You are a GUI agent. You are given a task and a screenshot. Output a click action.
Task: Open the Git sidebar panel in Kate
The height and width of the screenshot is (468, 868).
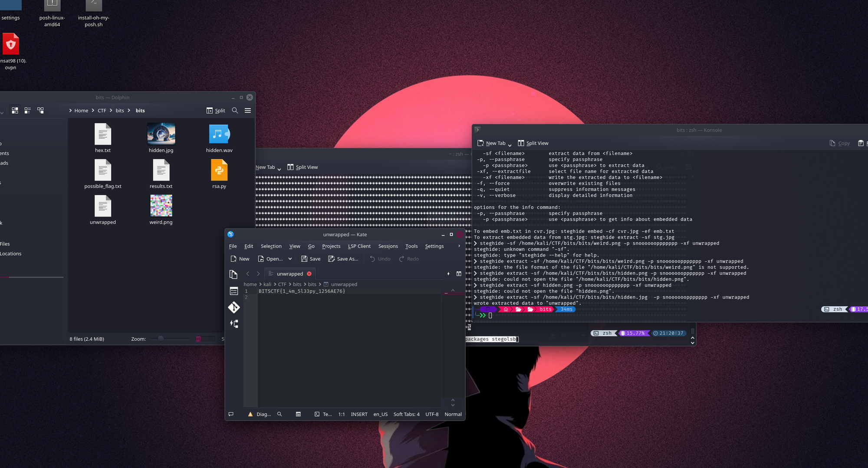(234, 307)
